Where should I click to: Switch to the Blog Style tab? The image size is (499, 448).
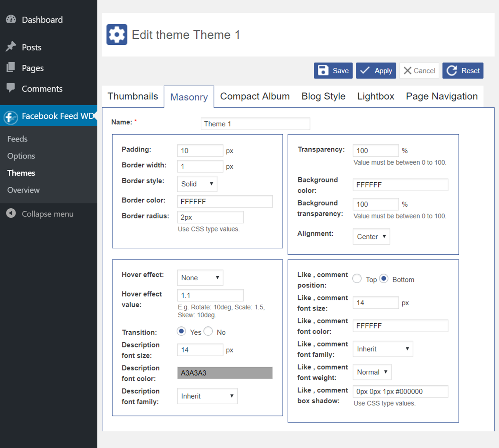point(323,96)
